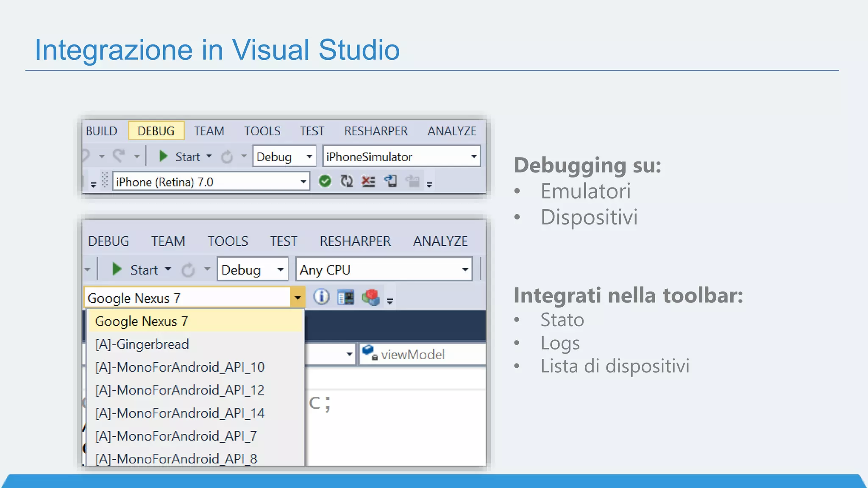The image size is (868, 488).
Task: Click the Integrati nella toolbar: heading
Action: tap(628, 296)
